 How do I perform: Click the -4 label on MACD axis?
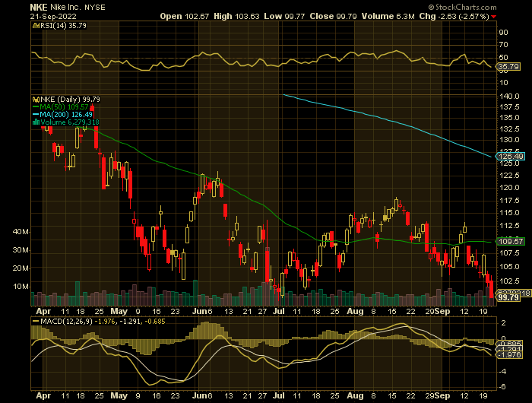click(502, 372)
